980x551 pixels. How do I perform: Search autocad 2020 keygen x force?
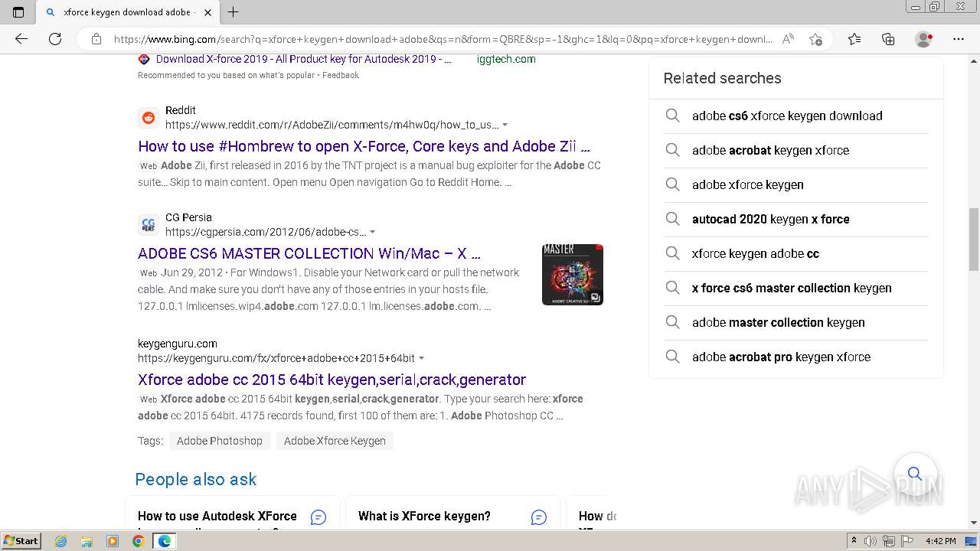pyautogui.click(x=795, y=220)
